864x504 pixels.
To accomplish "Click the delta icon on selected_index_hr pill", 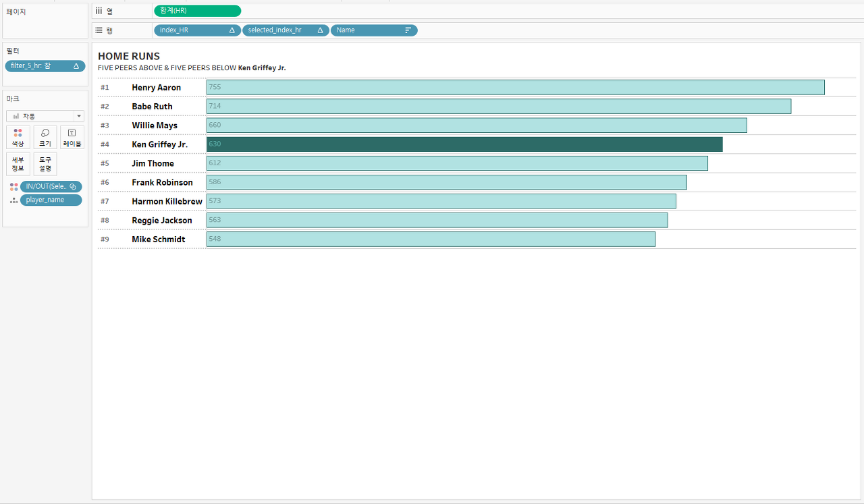I will tap(320, 30).
